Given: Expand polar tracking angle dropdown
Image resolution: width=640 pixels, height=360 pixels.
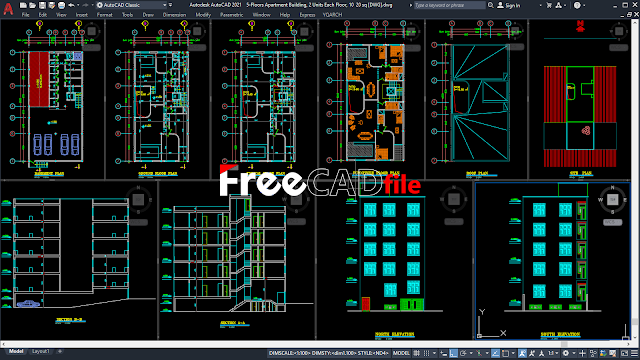Looking at the screenshot, I should tap(471, 353).
